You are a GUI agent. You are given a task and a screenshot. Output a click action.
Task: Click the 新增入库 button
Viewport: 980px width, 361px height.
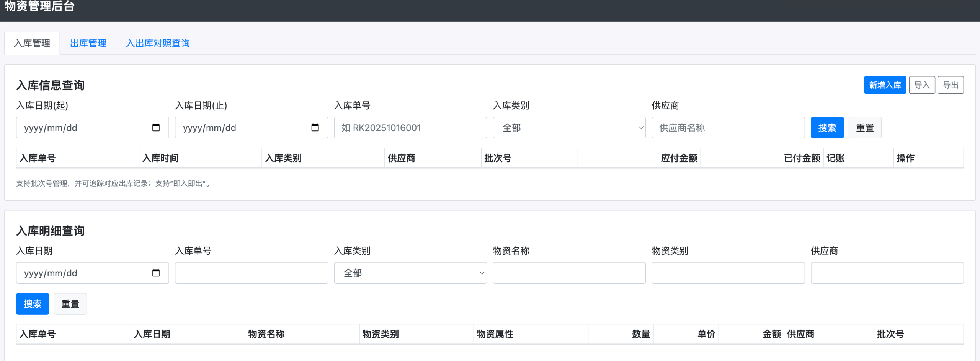pyautogui.click(x=885, y=85)
